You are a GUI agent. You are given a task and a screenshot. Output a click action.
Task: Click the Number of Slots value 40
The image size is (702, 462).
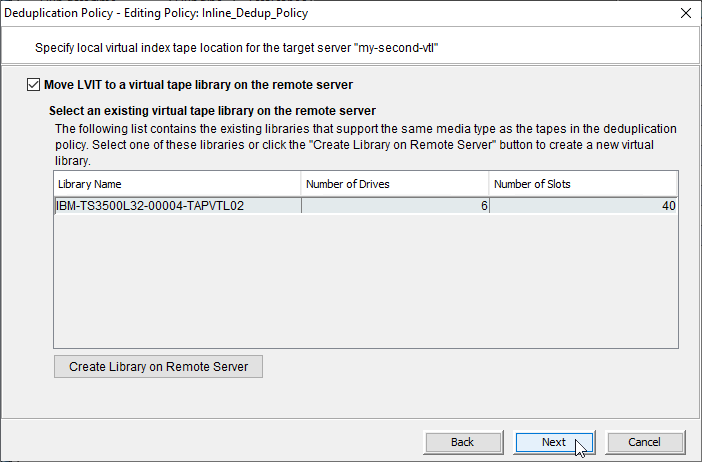click(583, 206)
